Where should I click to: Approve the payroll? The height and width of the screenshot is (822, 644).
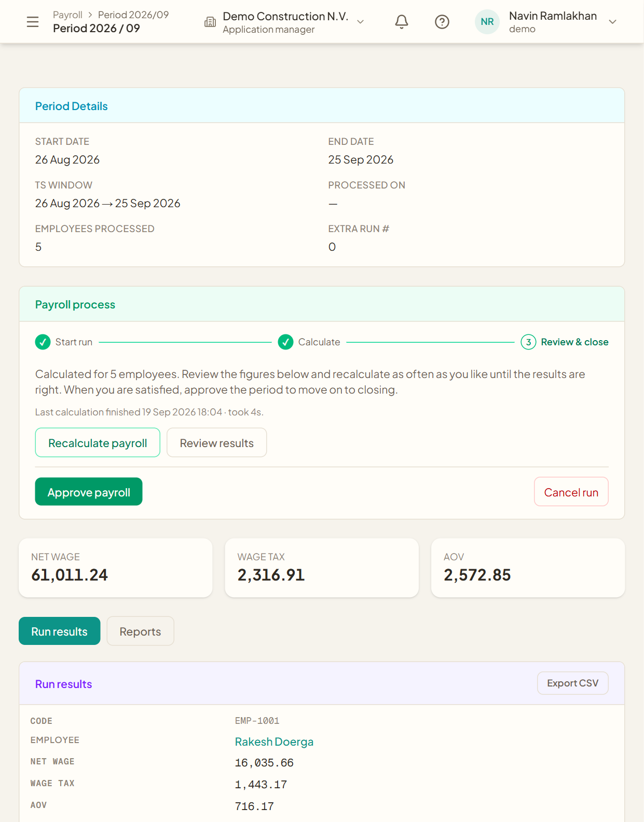(89, 492)
